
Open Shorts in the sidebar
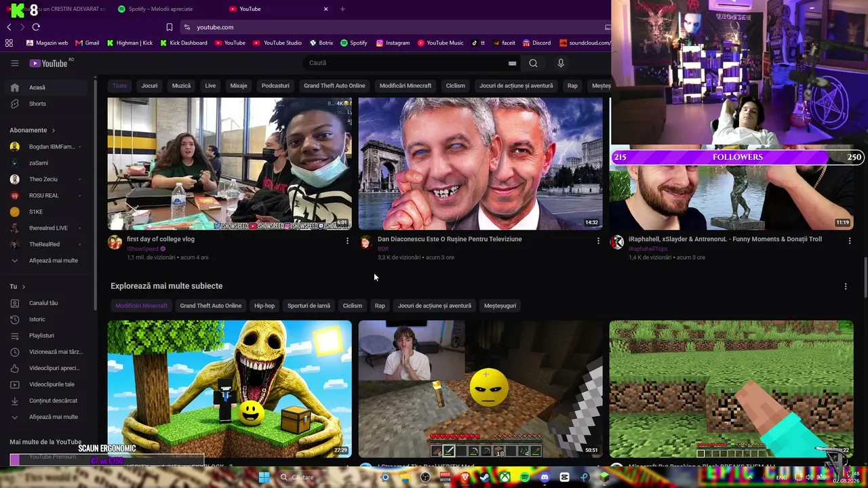pos(47,104)
